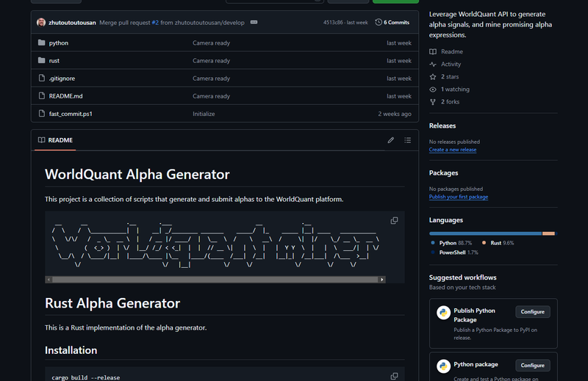
Task: Open the Releases heading link
Action: click(x=442, y=126)
